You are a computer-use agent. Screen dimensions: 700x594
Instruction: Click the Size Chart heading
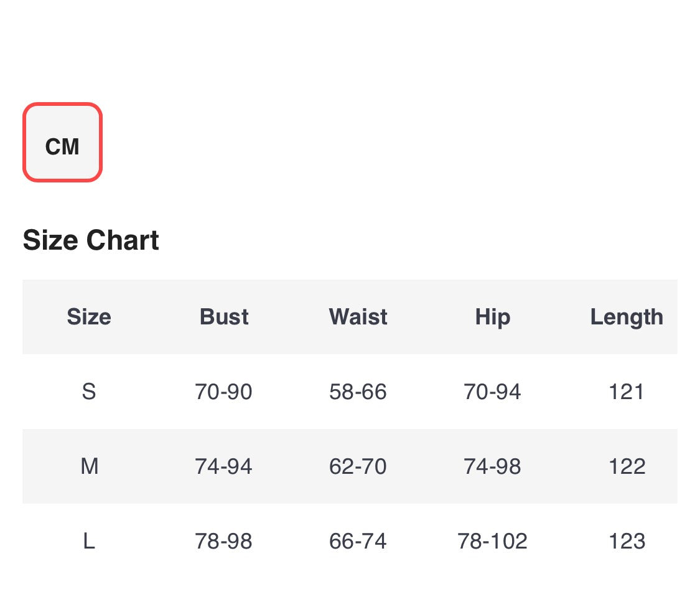tap(91, 240)
